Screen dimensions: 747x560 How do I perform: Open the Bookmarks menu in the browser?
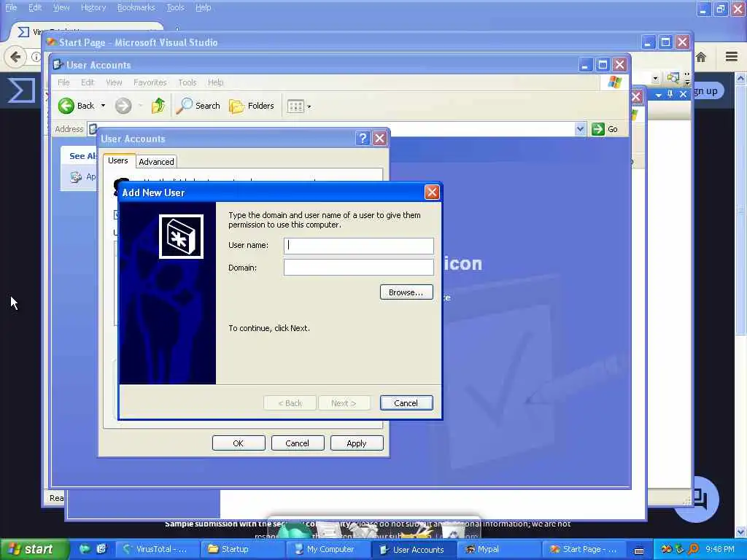[x=136, y=7]
